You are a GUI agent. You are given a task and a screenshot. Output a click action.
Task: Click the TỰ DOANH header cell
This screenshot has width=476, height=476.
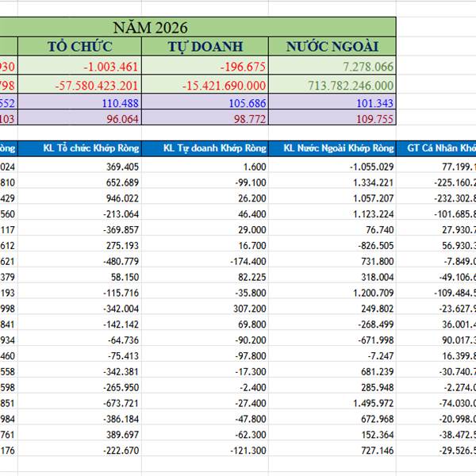click(205, 47)
